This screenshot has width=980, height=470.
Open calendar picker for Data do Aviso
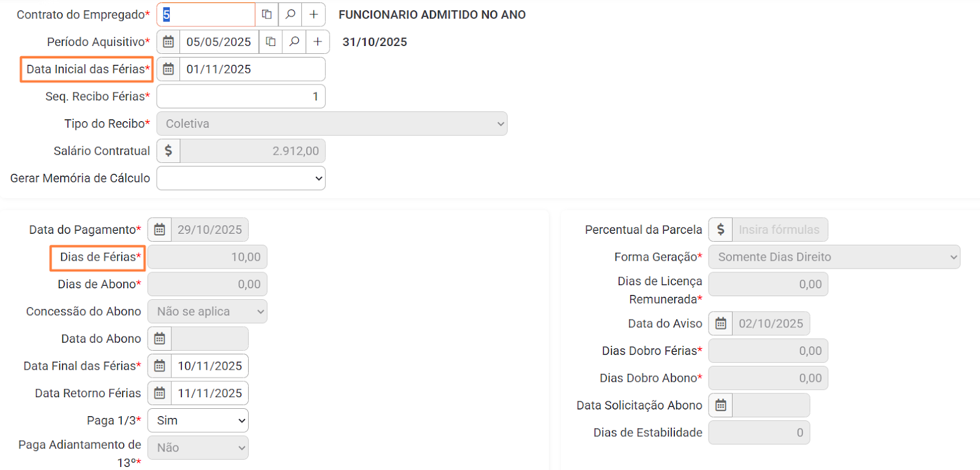tap(721, 323)
